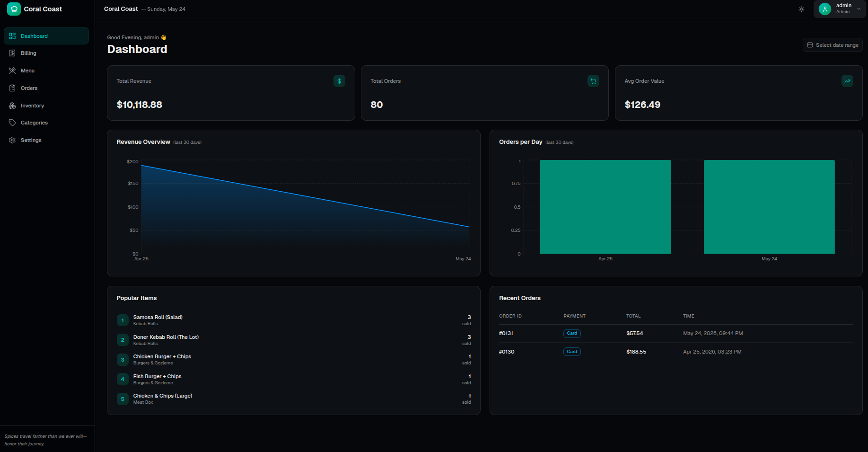
Task: Click the admin user avatar icon
Action: [x=825, y=9]
